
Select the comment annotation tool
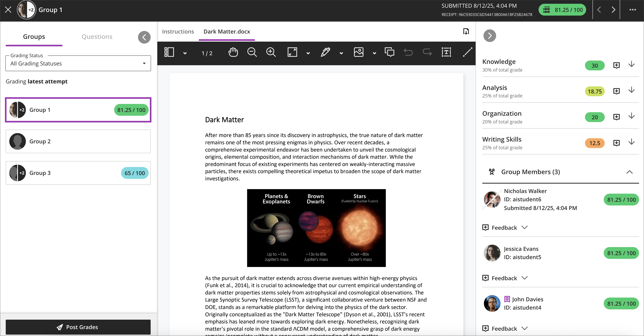tap(389, 53)
